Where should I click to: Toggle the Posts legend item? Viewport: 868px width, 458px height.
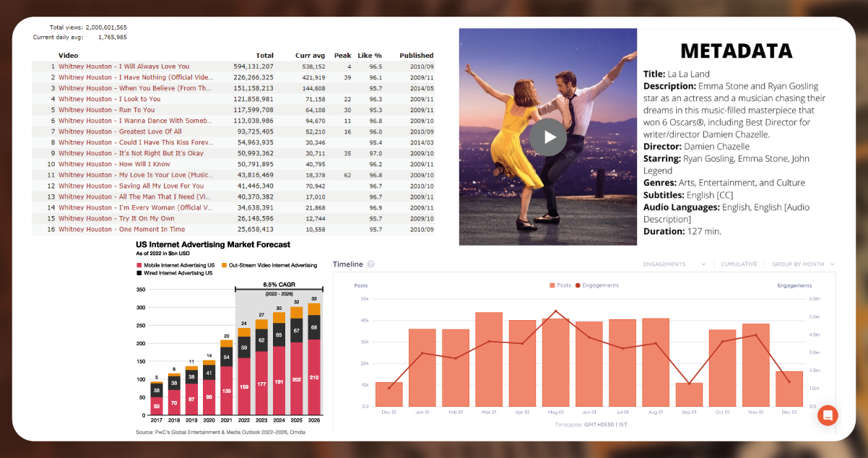[x=560, y=285]
